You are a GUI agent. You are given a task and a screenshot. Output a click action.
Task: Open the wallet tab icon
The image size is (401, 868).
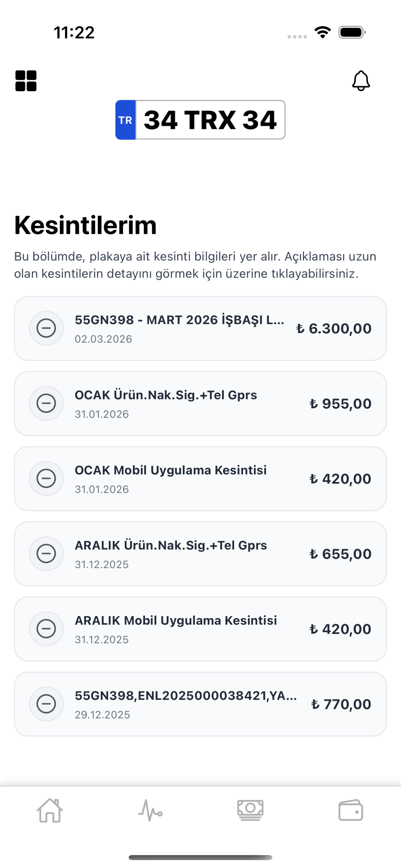pos(351,811)
